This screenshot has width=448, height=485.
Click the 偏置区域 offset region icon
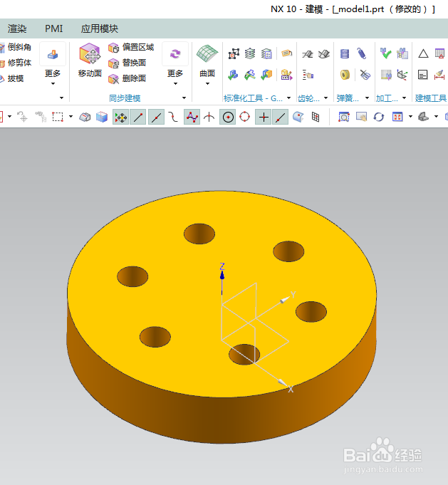[113, 48]
